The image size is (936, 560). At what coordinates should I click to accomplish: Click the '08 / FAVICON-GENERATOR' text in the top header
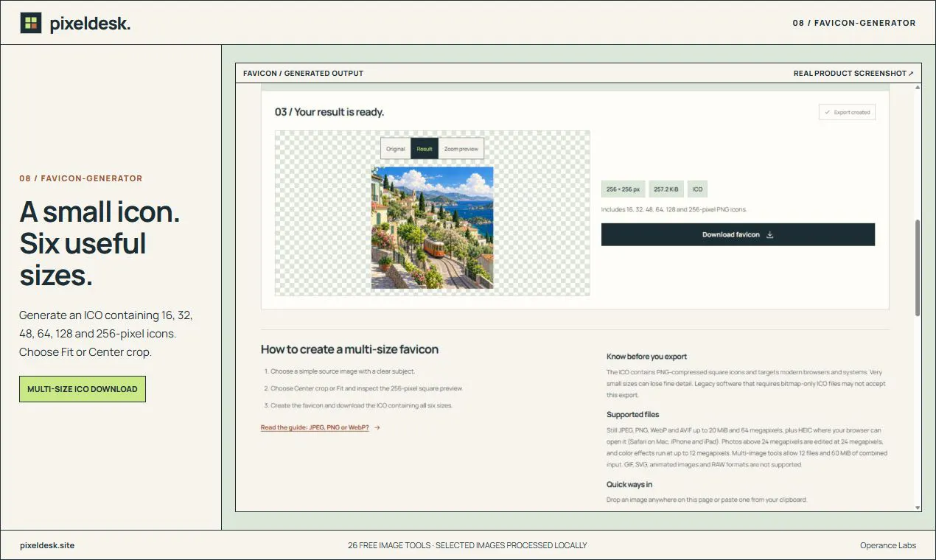pos(854,23)
